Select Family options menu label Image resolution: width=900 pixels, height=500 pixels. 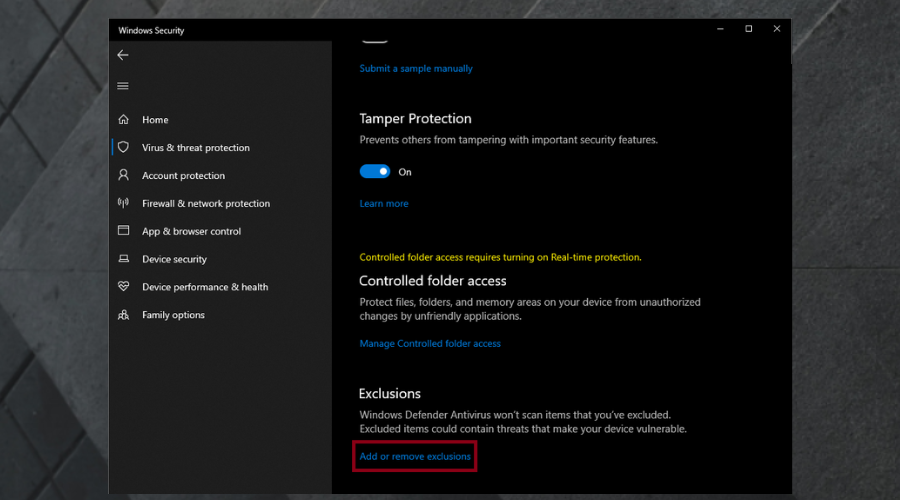click(x=173, y=315)
